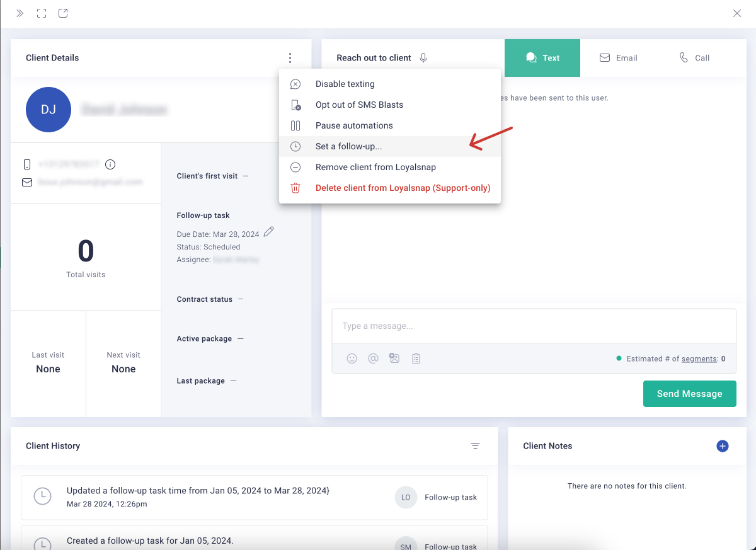
Task: Switch to the Email tab
Action: (619, 57)
